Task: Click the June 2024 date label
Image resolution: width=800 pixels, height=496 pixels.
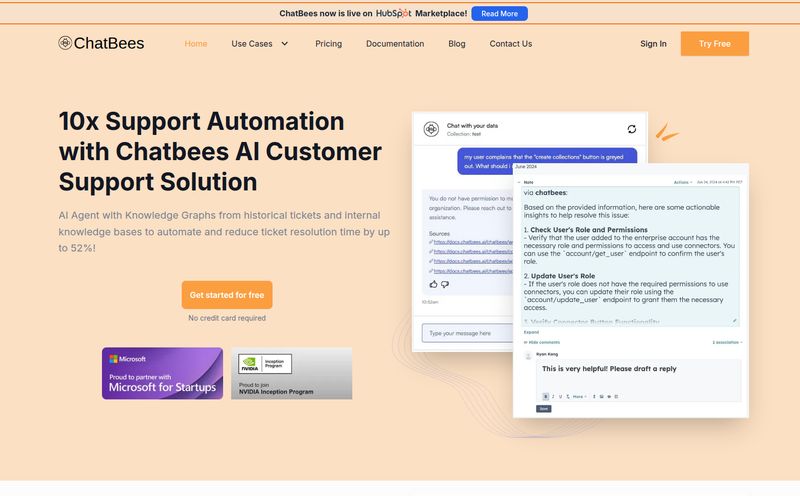Action: click(526, 166)
